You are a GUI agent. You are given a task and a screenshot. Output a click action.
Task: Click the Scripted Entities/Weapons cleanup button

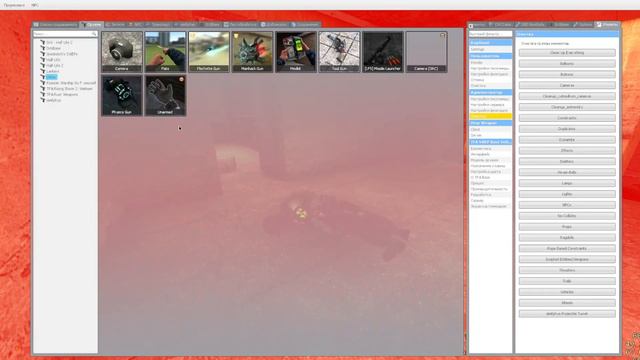click(567, 259)
